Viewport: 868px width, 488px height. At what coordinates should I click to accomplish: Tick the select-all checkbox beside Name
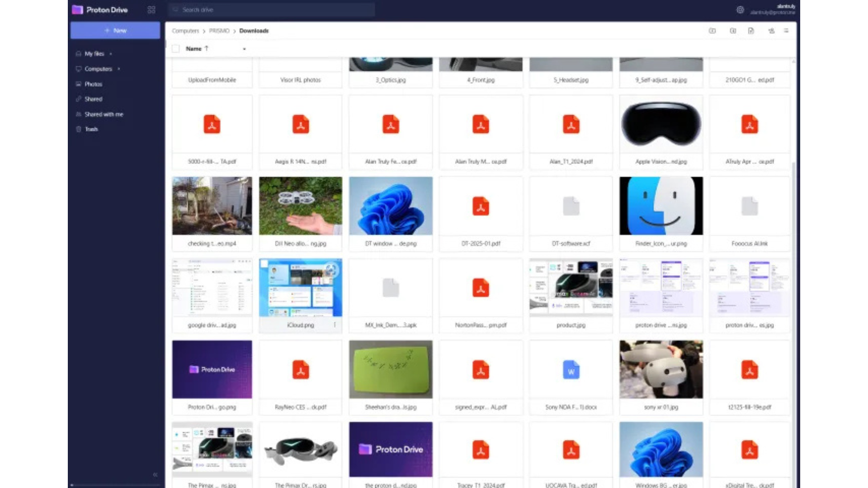tap(176, 49)
